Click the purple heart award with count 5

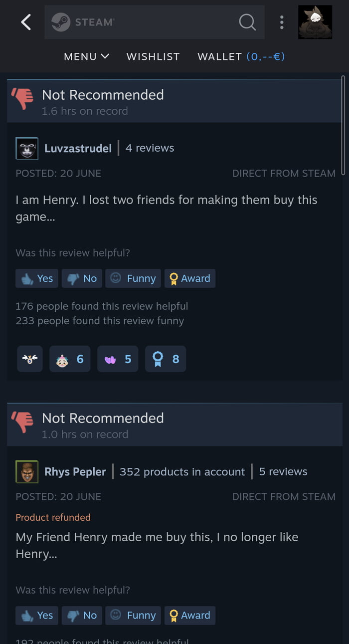point(118,359)
